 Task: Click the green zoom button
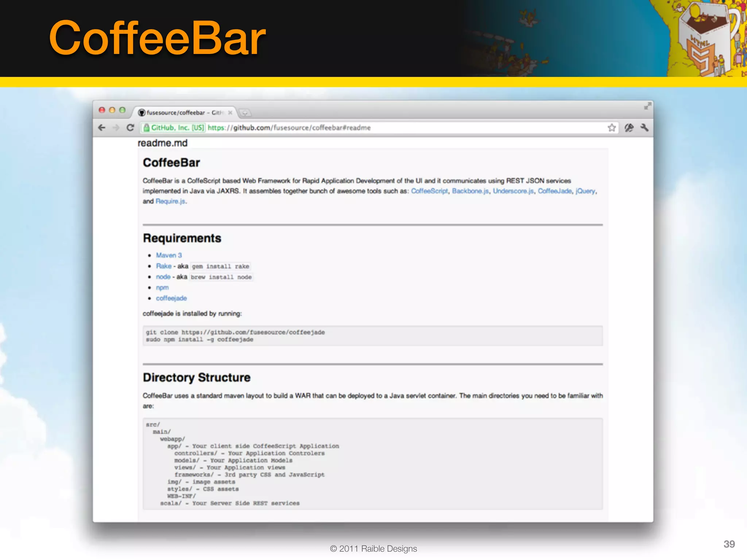coord(123,110)
